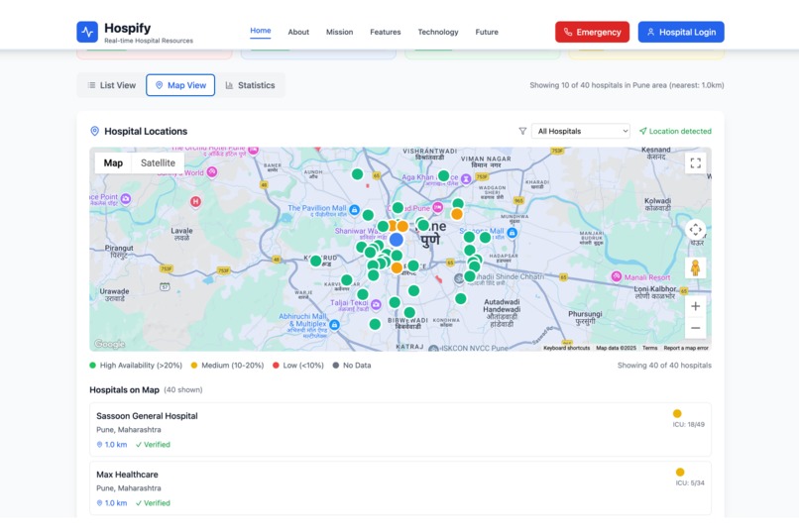Viewport: 799px width, 532px height.
Task: Select the Map type button
Action: [x=113, y=162]
